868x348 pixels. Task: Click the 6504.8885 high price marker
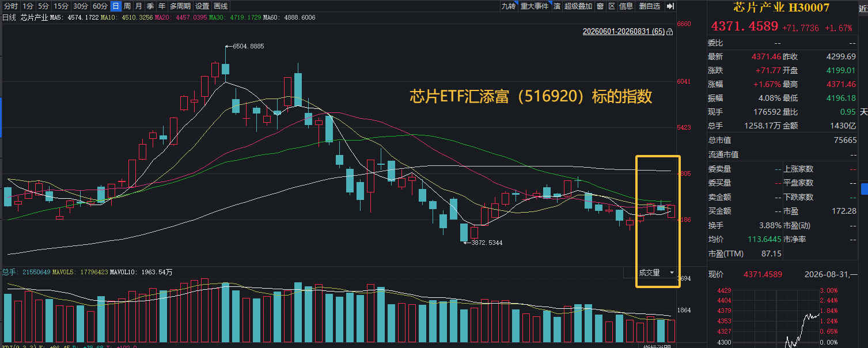click(x=248, y=46)
